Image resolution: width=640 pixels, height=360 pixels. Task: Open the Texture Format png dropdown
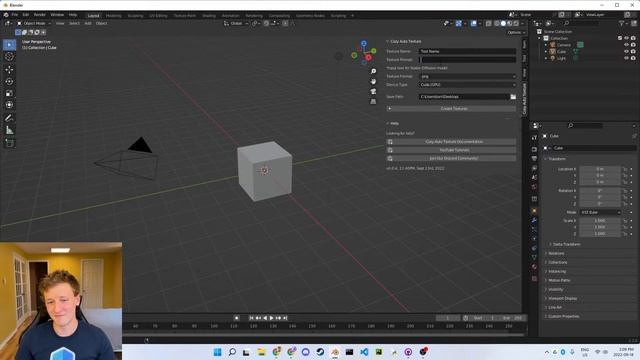pyautogui.click(x=467, y=76)
